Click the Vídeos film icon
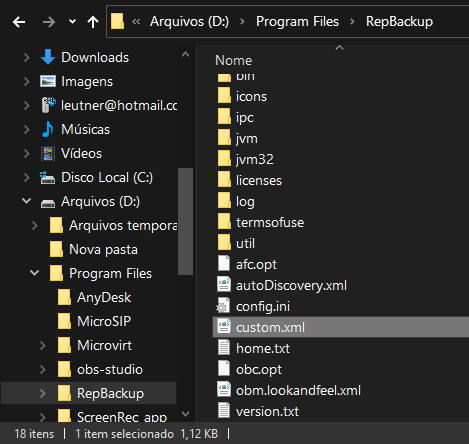Viewport: 469px width, 444px height. [x=48, y=153]
